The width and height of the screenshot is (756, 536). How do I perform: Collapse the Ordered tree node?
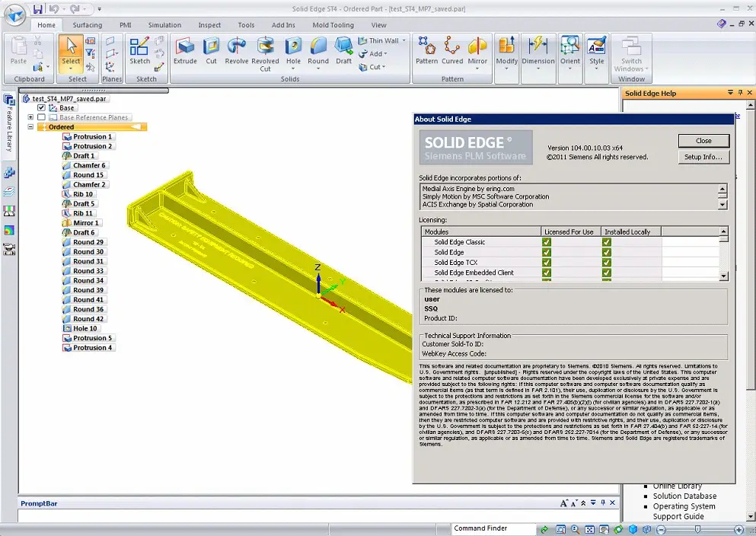pos(30,127)
